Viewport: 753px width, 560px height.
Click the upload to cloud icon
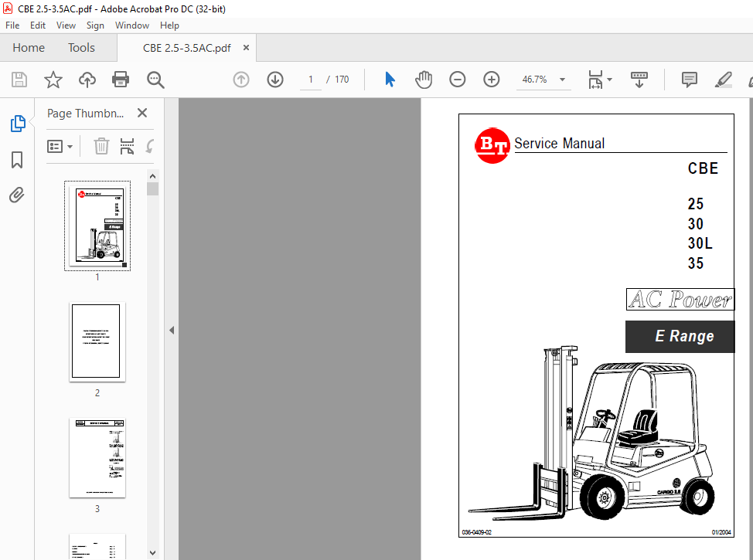87,80
